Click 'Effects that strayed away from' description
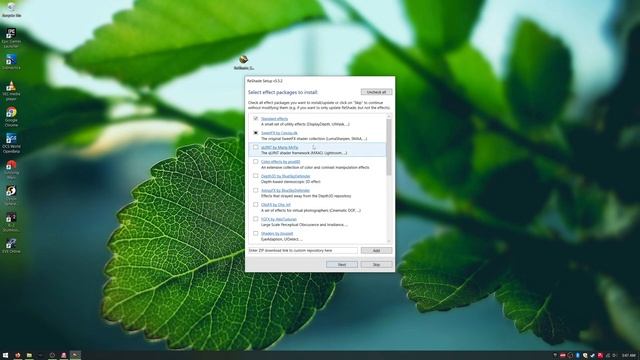This screenshot has height=360, width=640. (306, 196)
